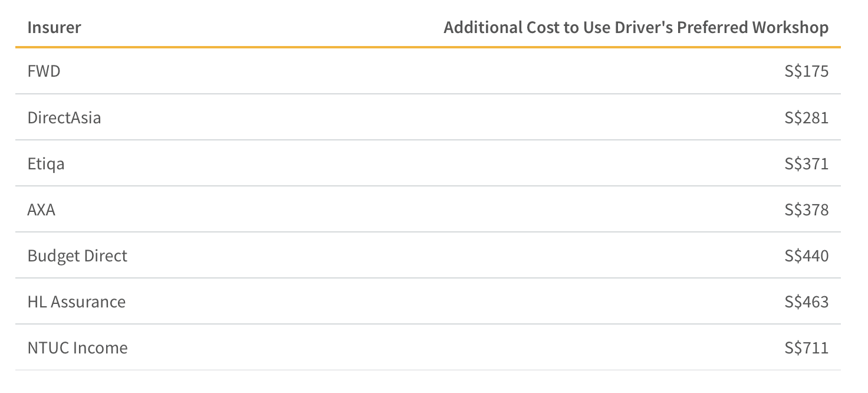Select the AXA insurer cell
Viewport: 868px width, 393px height.
[x=41, y=209]
